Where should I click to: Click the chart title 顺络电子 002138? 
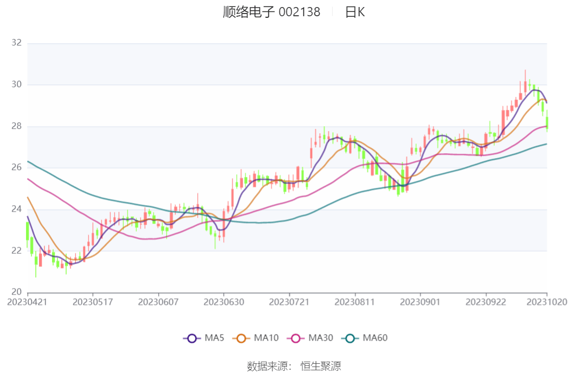pos(272,12)
